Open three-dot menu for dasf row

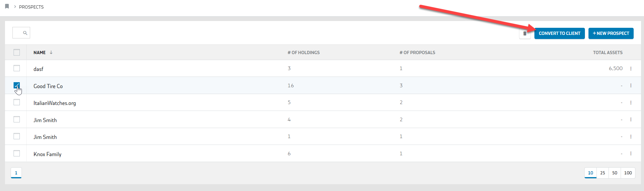coord(631,69)
